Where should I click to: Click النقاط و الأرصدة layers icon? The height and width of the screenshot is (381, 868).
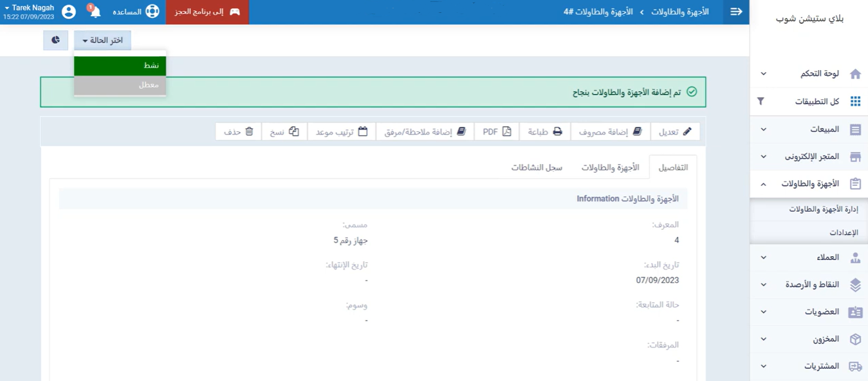click(855, 285)
